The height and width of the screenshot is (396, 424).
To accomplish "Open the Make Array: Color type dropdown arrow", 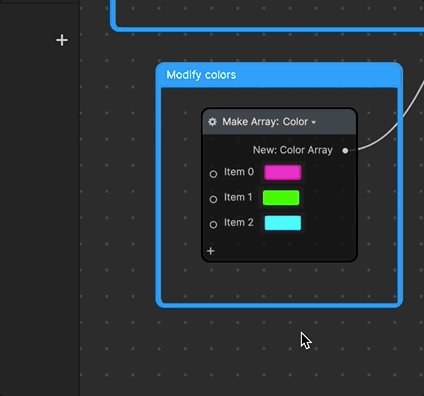I will [x=314, y=123].
